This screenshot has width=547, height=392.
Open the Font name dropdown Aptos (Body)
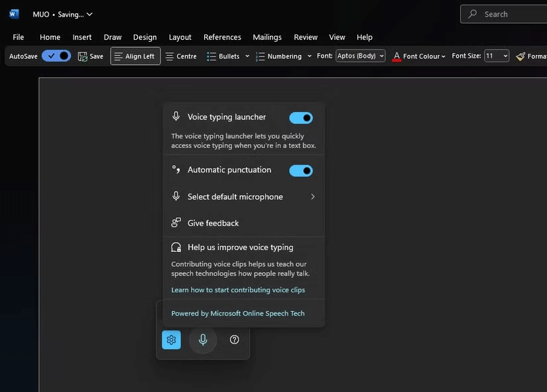[360, 56]
